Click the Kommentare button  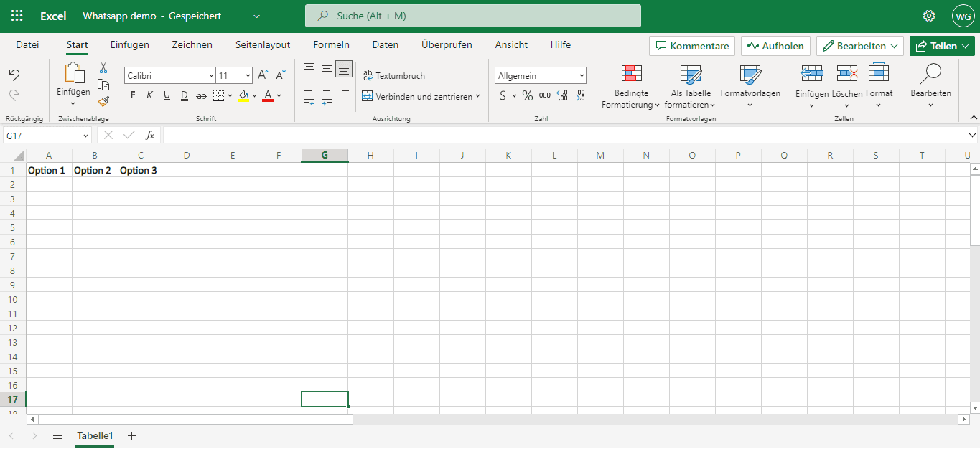coord(692,46)
